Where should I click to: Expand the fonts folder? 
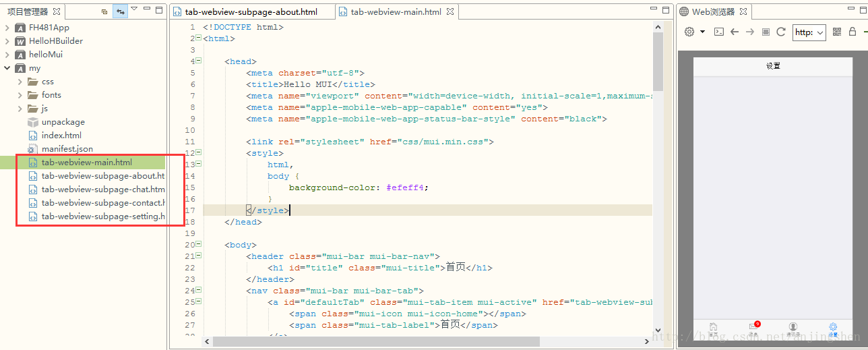(20, 95)
